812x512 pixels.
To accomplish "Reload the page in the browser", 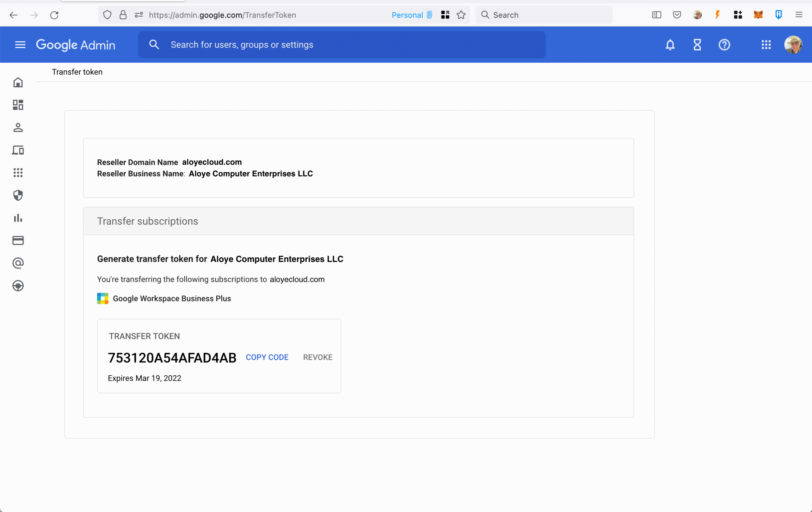I will 54,15.
